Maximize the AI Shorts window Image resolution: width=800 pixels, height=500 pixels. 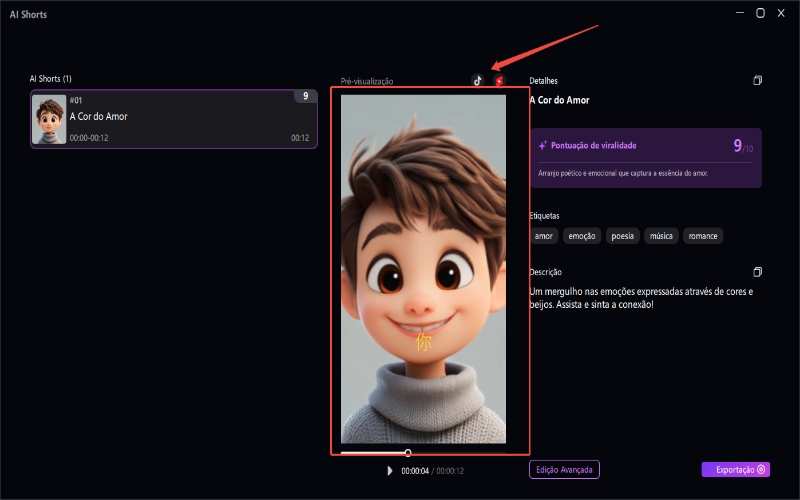[760, 14]
